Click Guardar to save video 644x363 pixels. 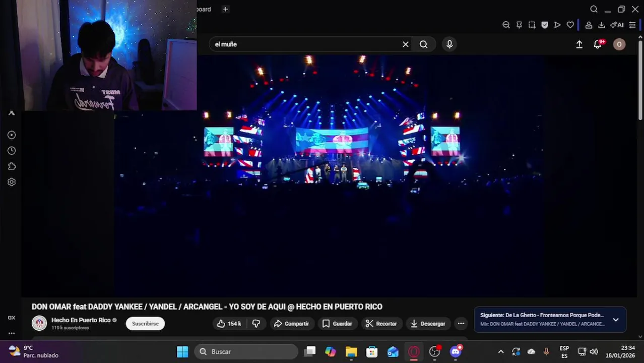[x=337, y=324]
